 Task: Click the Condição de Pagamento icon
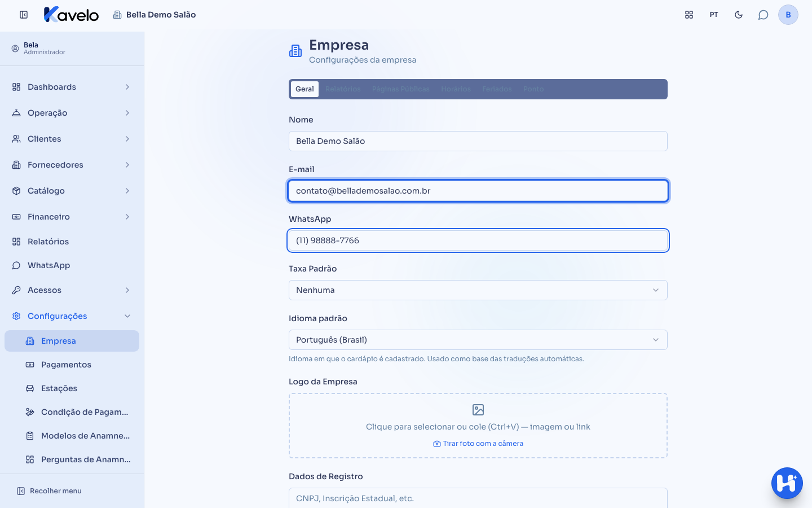[x=30, y=412]
